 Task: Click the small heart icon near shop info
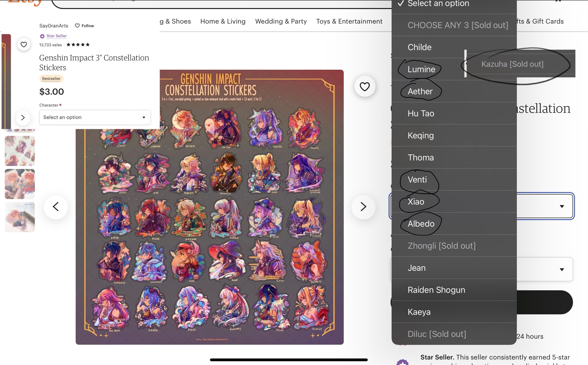click(x=24, y=45)
